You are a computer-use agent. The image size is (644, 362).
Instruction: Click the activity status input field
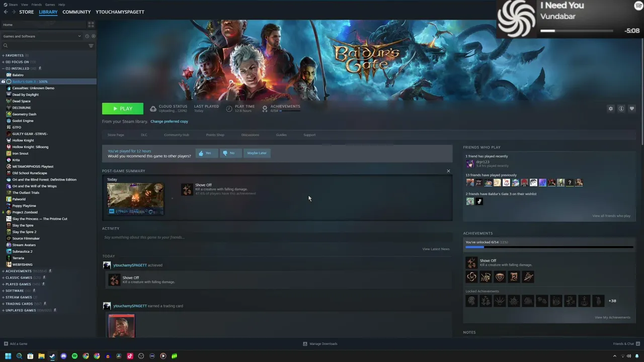276,237
